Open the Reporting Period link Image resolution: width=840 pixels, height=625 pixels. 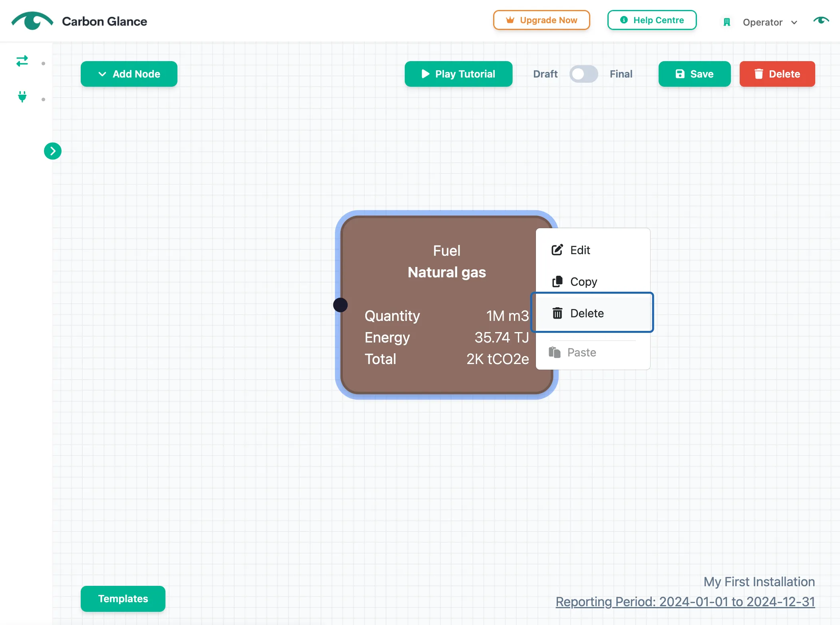(x=685, y=602)
